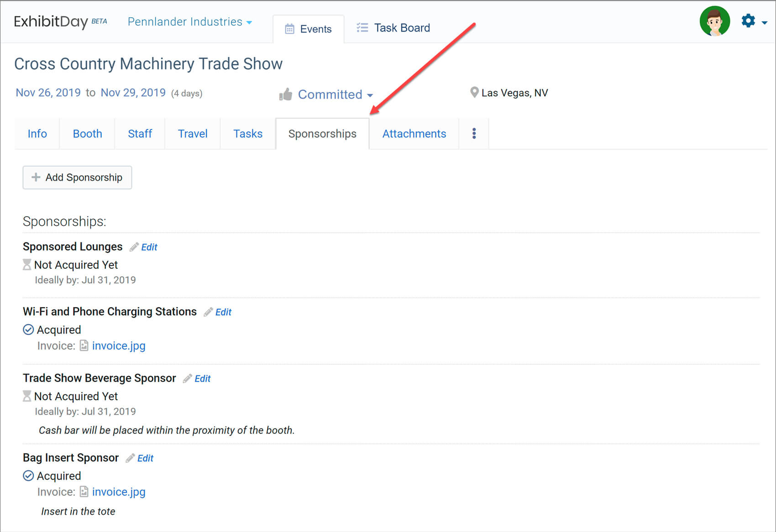Open invoice.jpg under Bag Insert Sponsor
This screenshot has width=776, height=532.
click(118, 492)
